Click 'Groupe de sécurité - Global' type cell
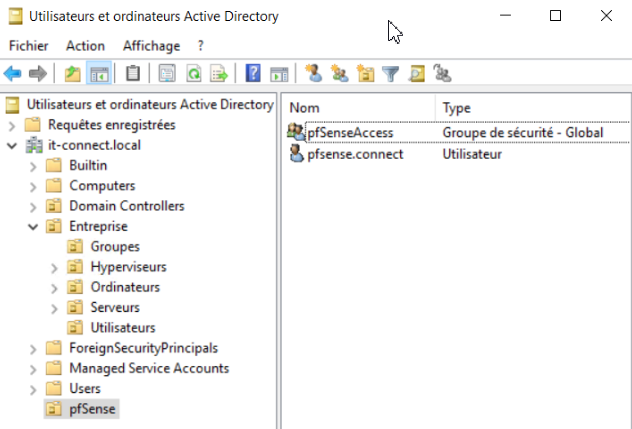The image size is (632, 429). click(x=523, y=133)
